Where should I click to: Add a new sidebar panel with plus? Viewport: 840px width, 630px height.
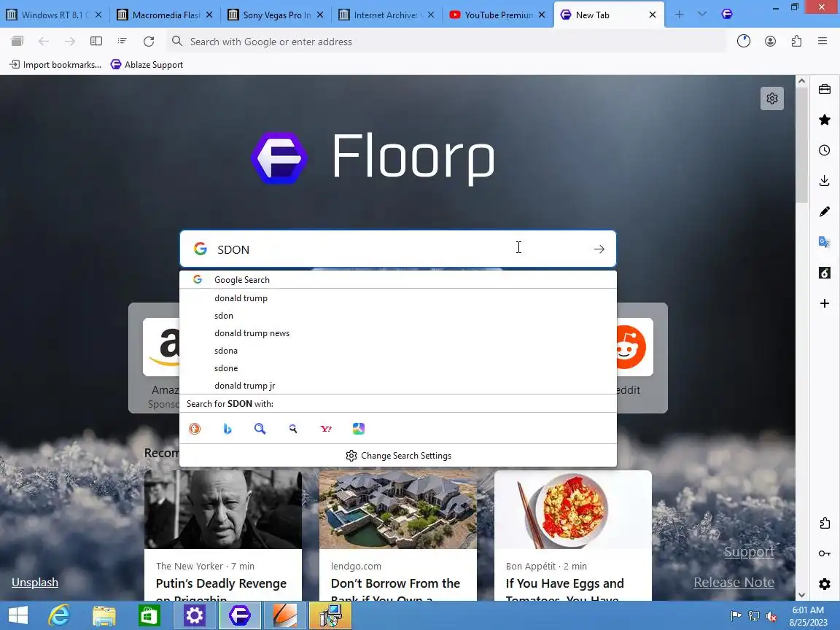825,304
